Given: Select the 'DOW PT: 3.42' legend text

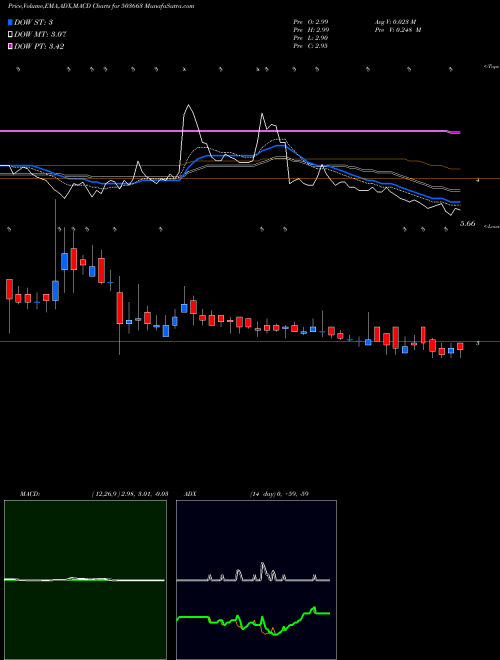Looking at the screenshot, I should [x=39, y=46].
